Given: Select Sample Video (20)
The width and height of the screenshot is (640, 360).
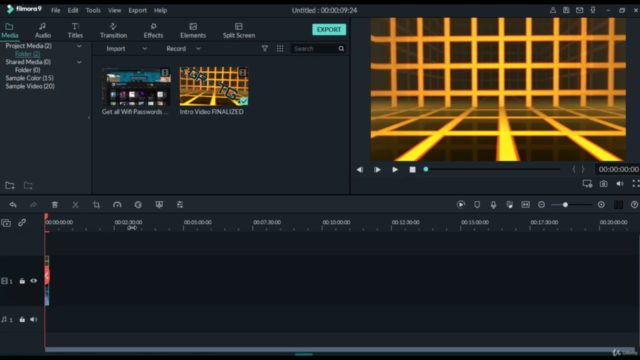Looking at the screenshot, I should pyautogui.click(x=30, y=86).
